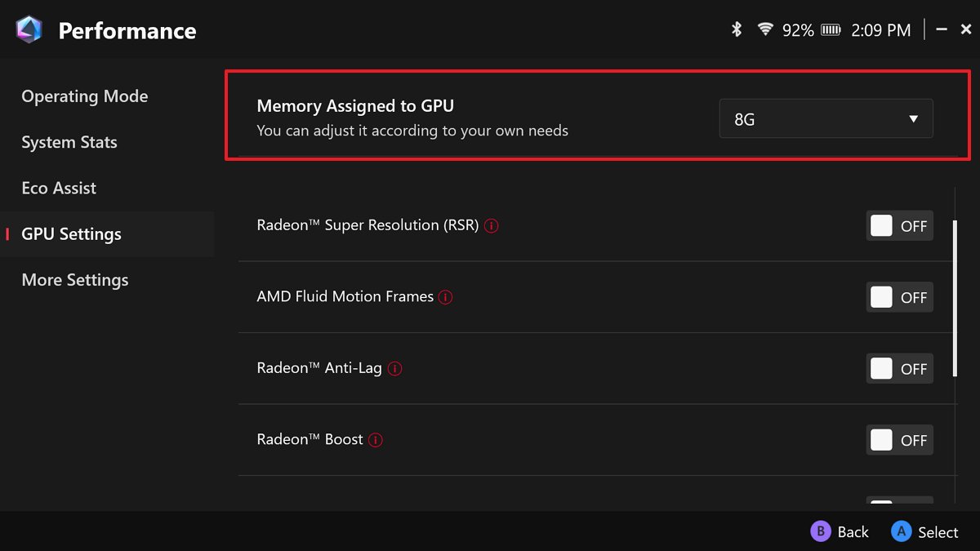Viewport: 980px width, 551px height.
Task: Open System Stats section
Action: point(69,142)
